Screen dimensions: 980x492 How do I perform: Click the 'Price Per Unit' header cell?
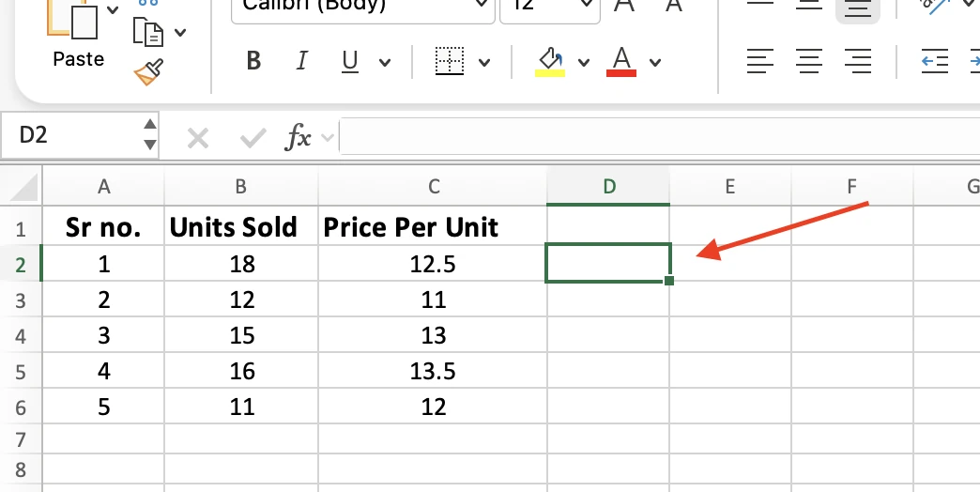pyautogui.click(x=433, y=226)
